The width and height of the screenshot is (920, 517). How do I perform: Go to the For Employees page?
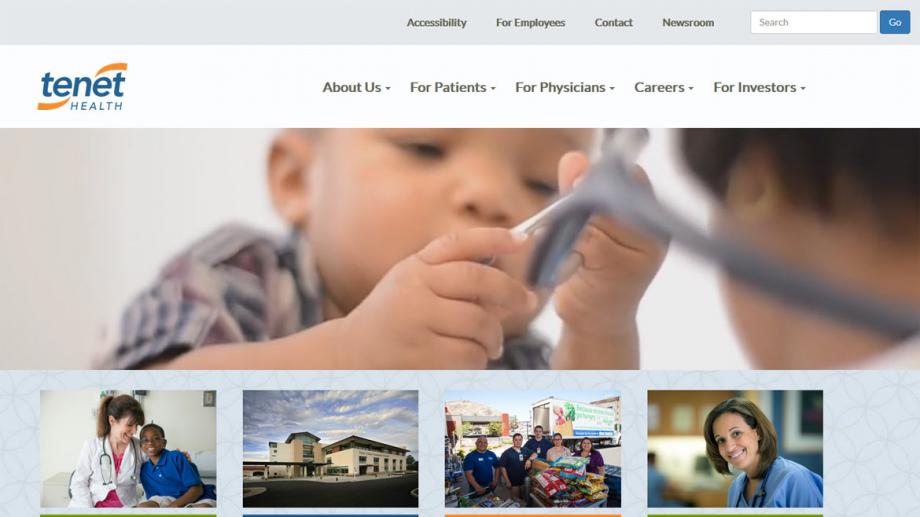(530, 22)
